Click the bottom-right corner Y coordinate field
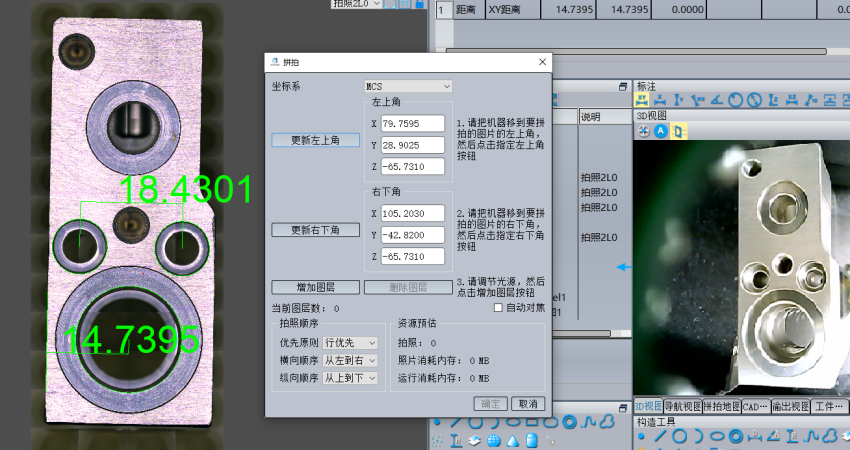Screen dimensions: 850x450 tap(412, 236)
